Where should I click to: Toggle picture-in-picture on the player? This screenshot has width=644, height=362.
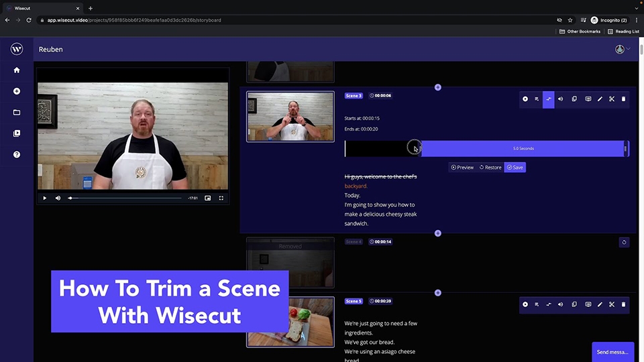click(208, 198)
